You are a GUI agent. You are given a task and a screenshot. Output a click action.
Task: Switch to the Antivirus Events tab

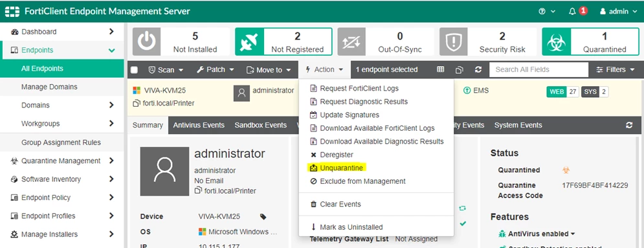[x=199, y=125]
